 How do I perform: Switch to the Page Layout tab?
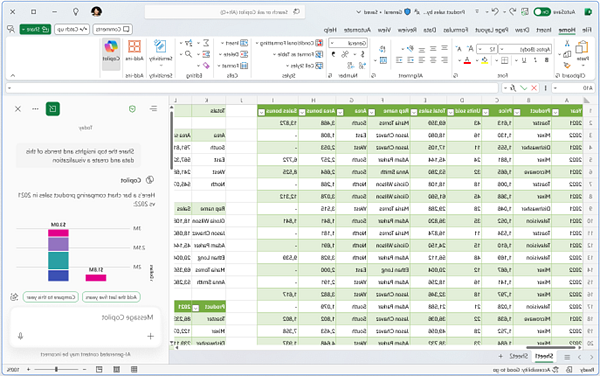pos(492,29)
